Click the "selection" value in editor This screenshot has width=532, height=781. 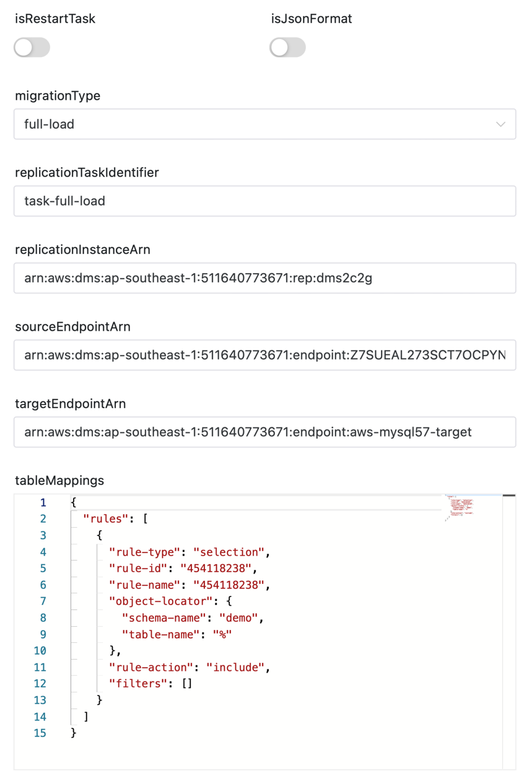point(229,552)
